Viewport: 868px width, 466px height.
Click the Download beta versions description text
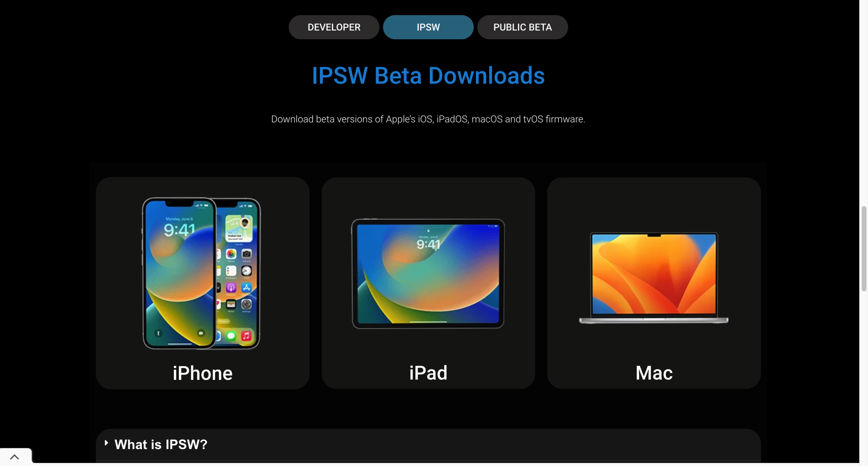(428, 119)
